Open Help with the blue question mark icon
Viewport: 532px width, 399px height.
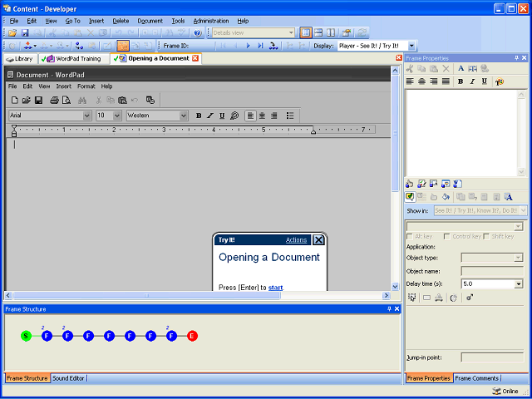[198, 33]
